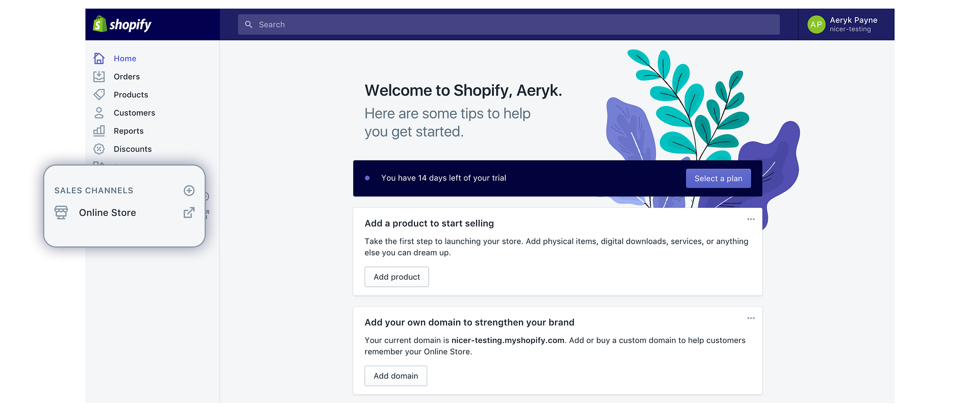Click the Shopify logo
The image size is (980, 412).
pyautogui.click(x=122, y=24)
